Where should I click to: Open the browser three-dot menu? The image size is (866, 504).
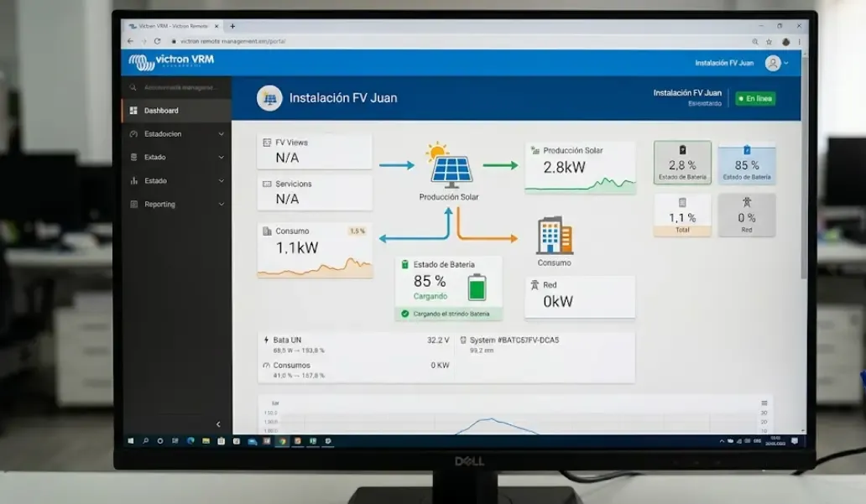pyautogui.click(x=799, y=42)
